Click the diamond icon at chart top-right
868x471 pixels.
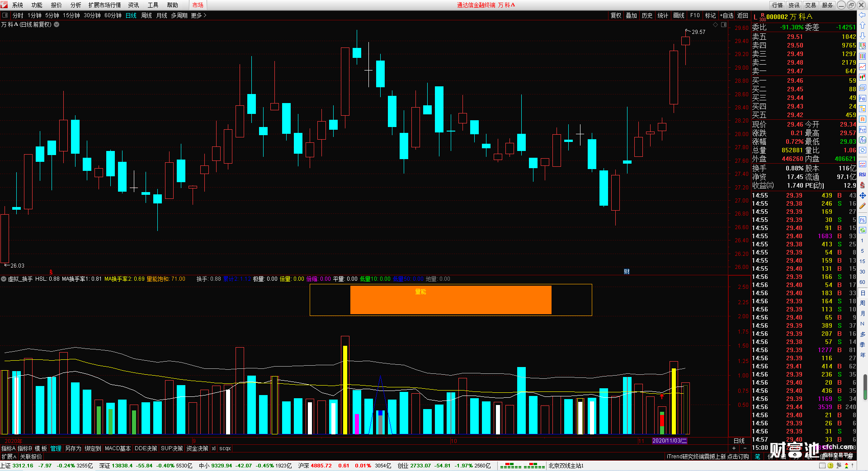point(715,24)
